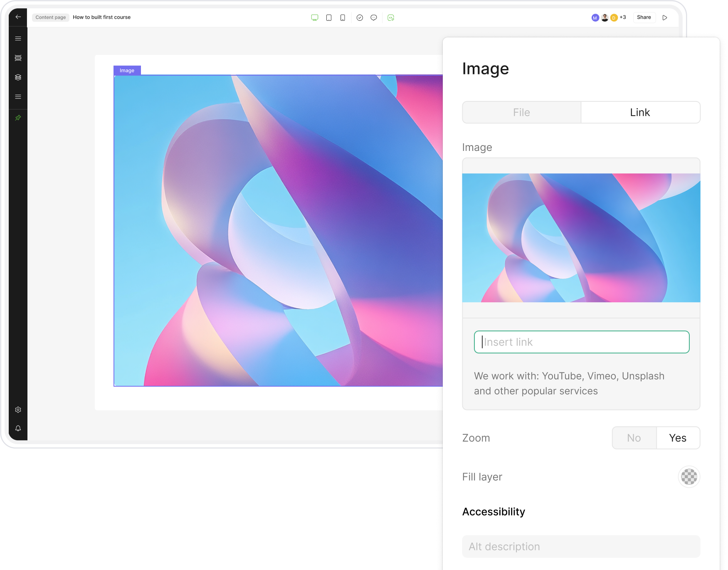Open the Fill layer color swatch
This screenshot has width=728, height=570.
click(x=689, y=477)
